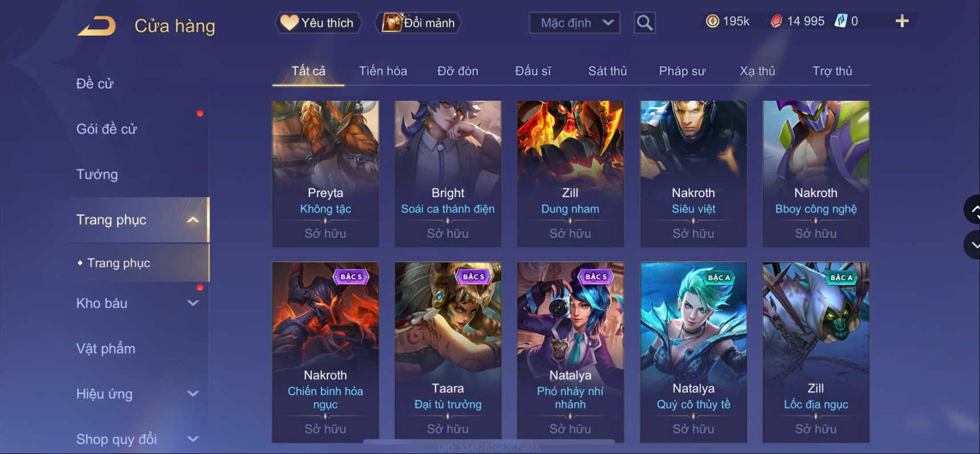The height and width of the screenshot is (454, 980).
Task: Click the blue voucher currency icon
Action: click(x=840, y=21)
